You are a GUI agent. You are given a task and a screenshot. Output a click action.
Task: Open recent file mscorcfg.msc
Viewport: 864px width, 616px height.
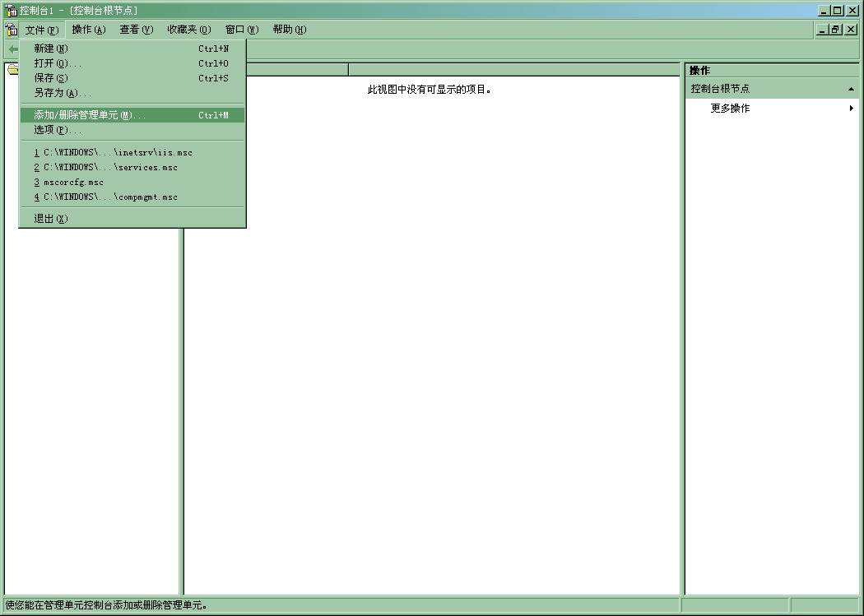pos(132,183)
